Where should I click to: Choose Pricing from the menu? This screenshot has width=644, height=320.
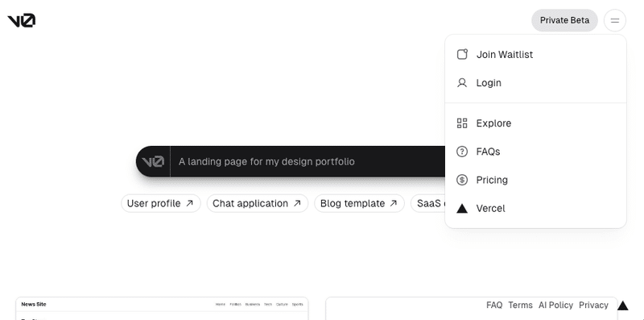tap(535, 181)
